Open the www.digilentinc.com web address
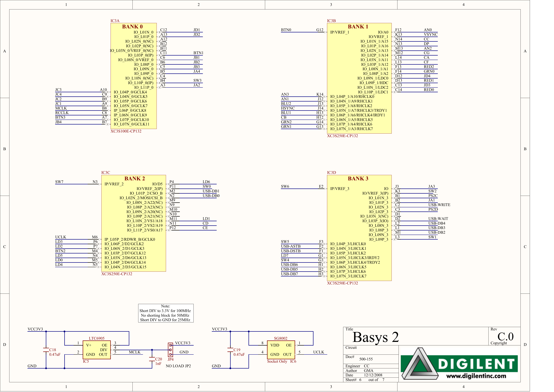This screenshot has width=554, height=392. [476, 376]
